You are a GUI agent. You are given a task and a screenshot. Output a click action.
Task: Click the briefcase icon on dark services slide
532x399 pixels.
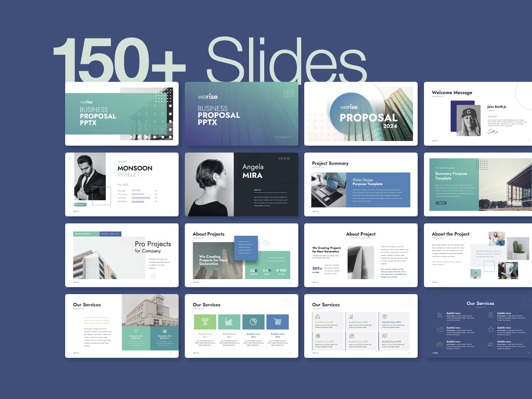coord(440,344)
